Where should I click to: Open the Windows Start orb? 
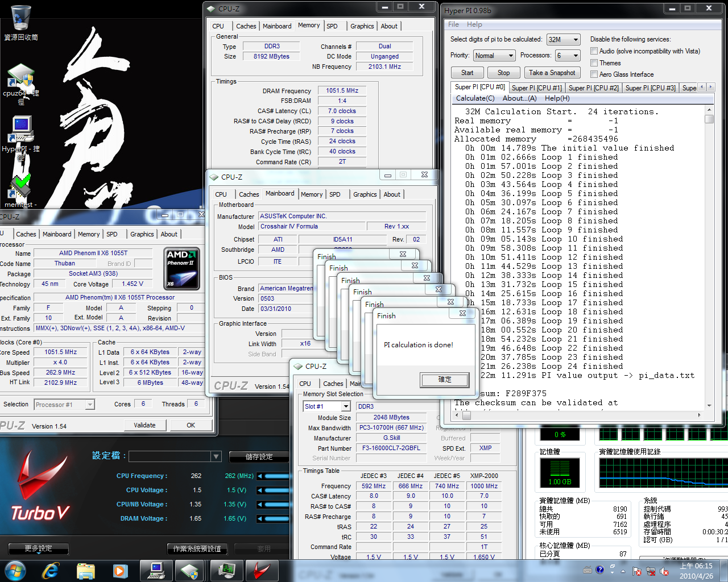(x=15, y=571)
